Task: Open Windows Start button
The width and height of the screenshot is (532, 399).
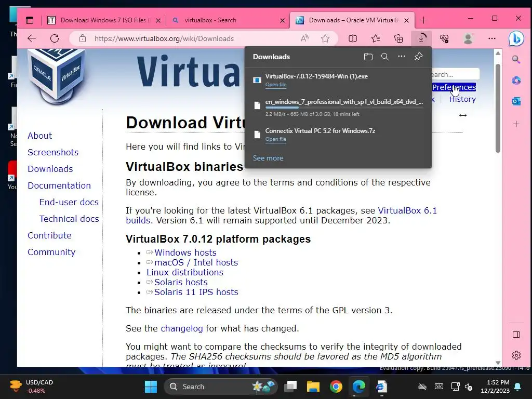Action: [151, 387]
